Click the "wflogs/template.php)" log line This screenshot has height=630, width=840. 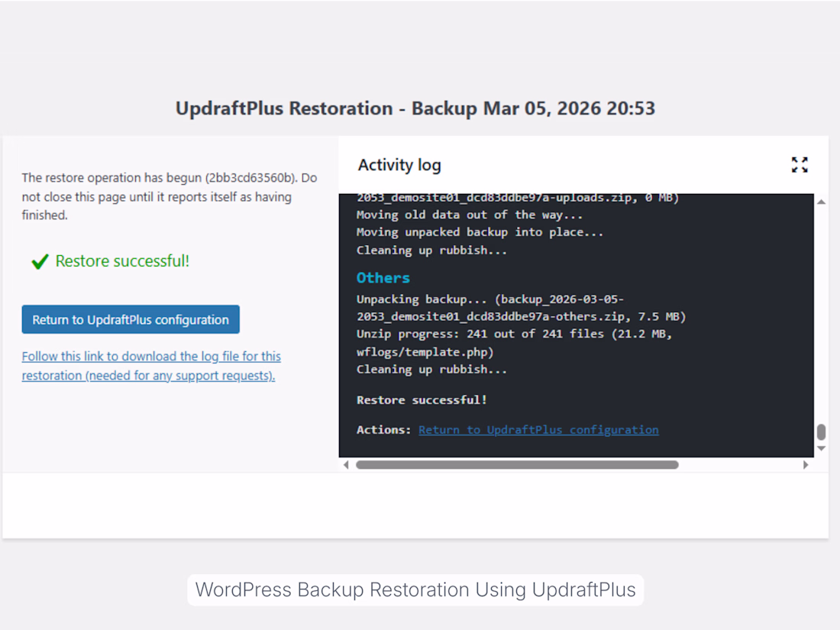coord(425,352)
